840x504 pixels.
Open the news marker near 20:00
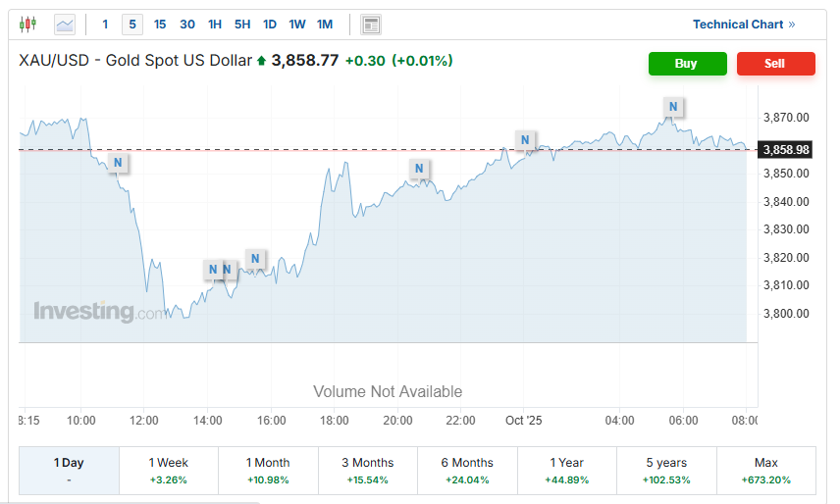point(419,169)
